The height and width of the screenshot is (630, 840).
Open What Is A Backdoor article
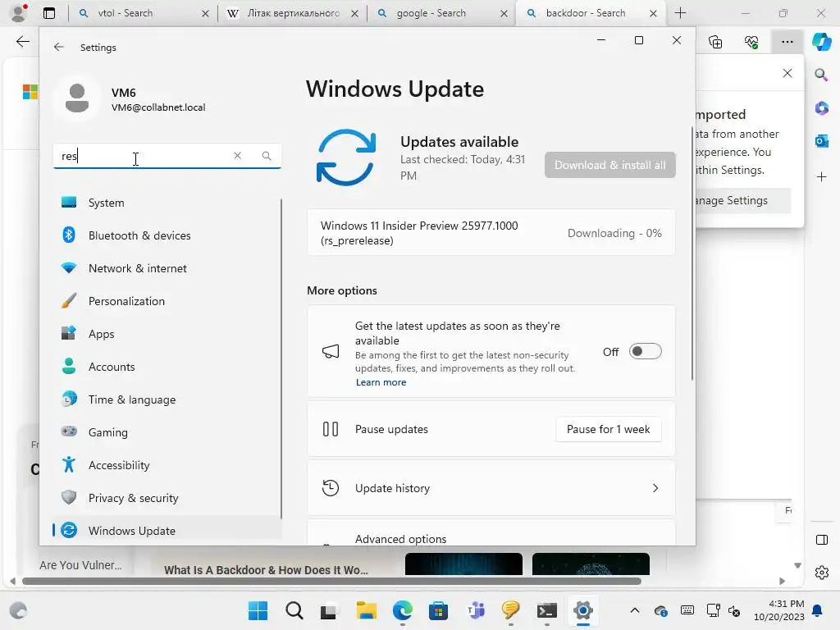tap(267, 570)
